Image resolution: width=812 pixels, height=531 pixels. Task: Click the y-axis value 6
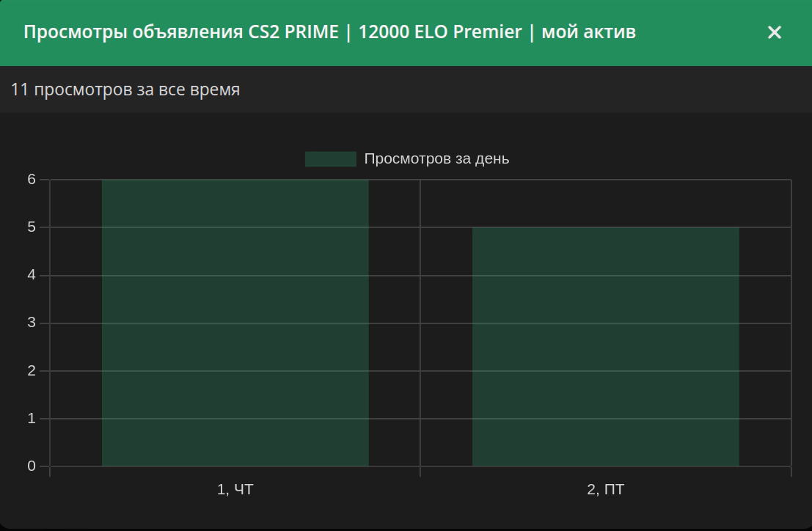[x=32, y=180]
